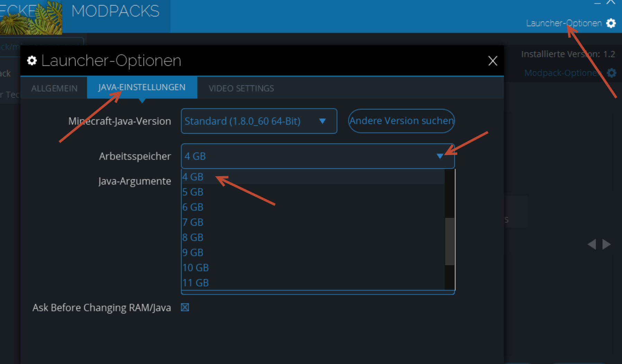Select 8 GB from memory list

(193, 237)
